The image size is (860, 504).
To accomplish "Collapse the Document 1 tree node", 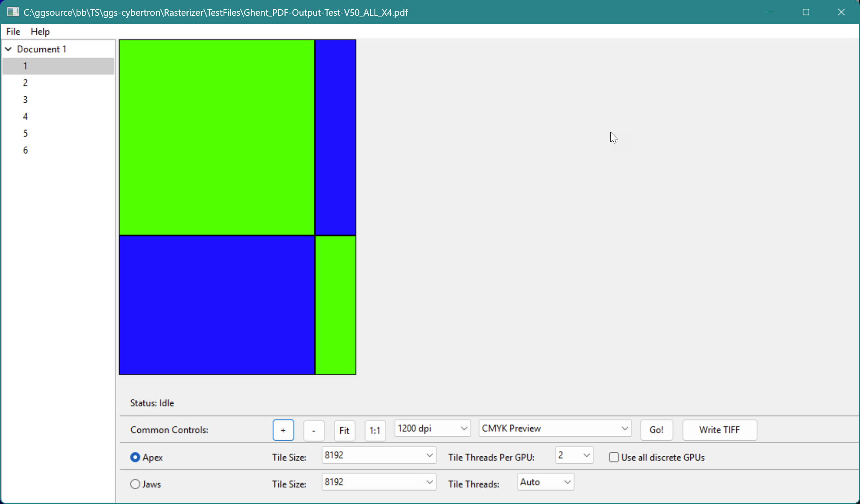I will tap(8, 49).
